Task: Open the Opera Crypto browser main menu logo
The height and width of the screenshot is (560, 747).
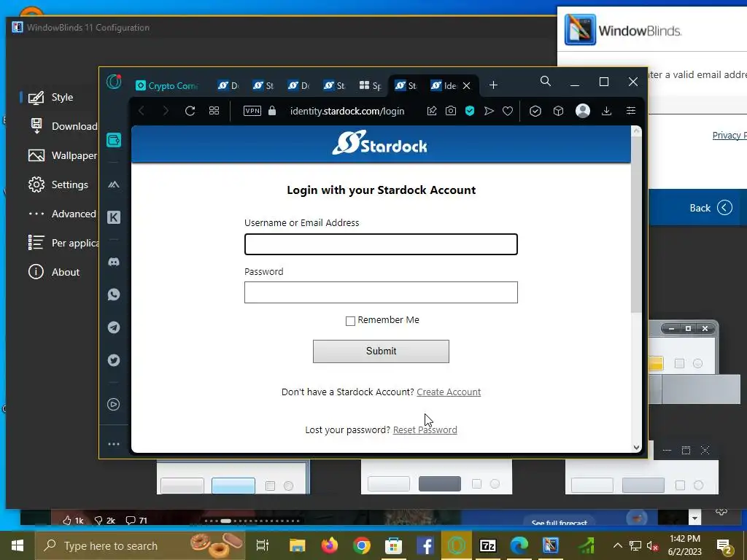Action: [x=114, y=82]
